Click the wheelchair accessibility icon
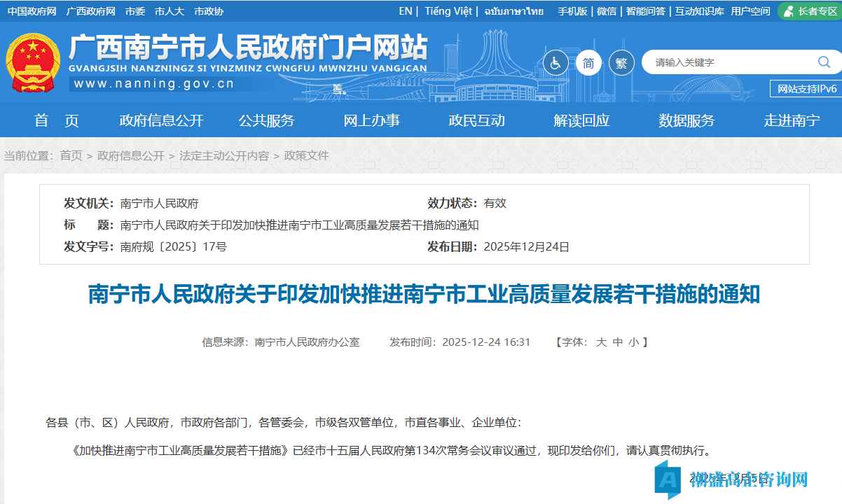Viewport: 842px width, 504px height. (555, 62)
